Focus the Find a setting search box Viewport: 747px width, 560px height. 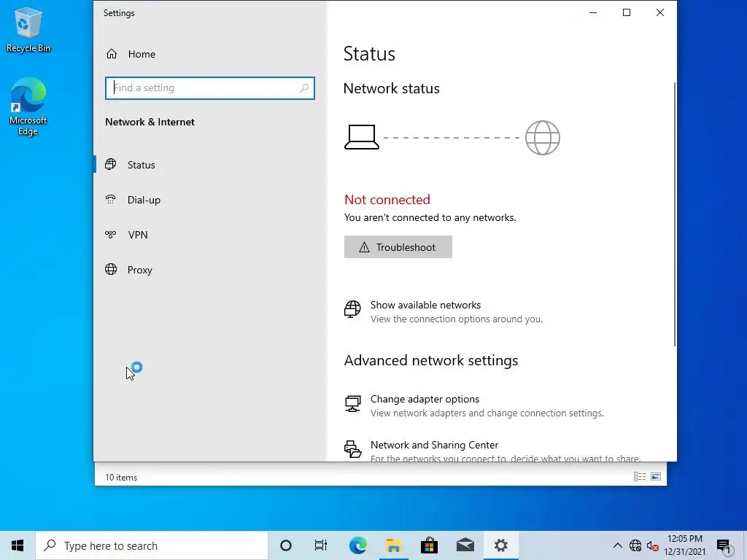point(209,88)
